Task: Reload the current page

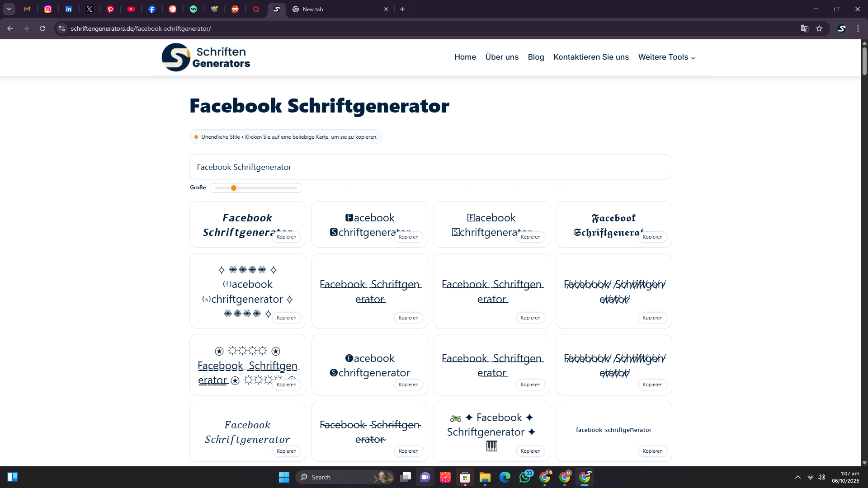Action: pos(42,28)
